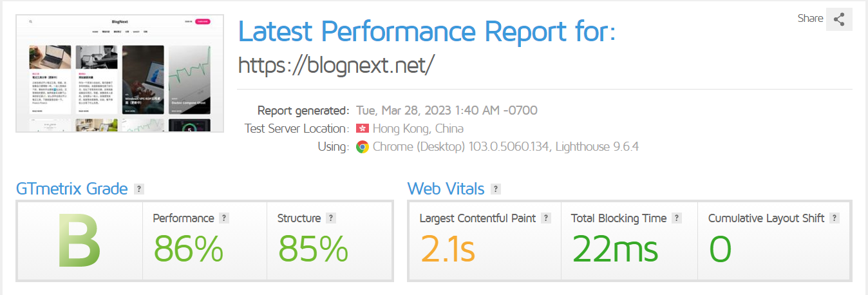Click the 22ms Total Blocking Time value
The width and height of the screenshot is (868, 295).
614,249
